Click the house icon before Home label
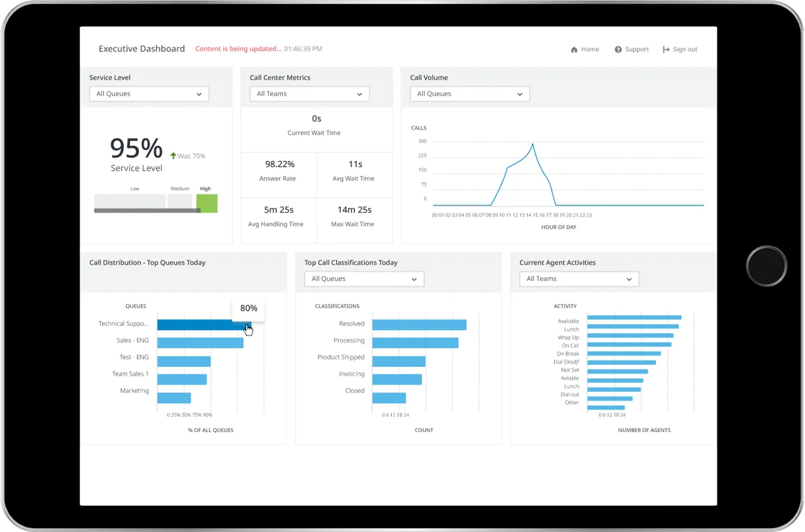The height and width of the screenshot is (532, 805). point(574,49)
